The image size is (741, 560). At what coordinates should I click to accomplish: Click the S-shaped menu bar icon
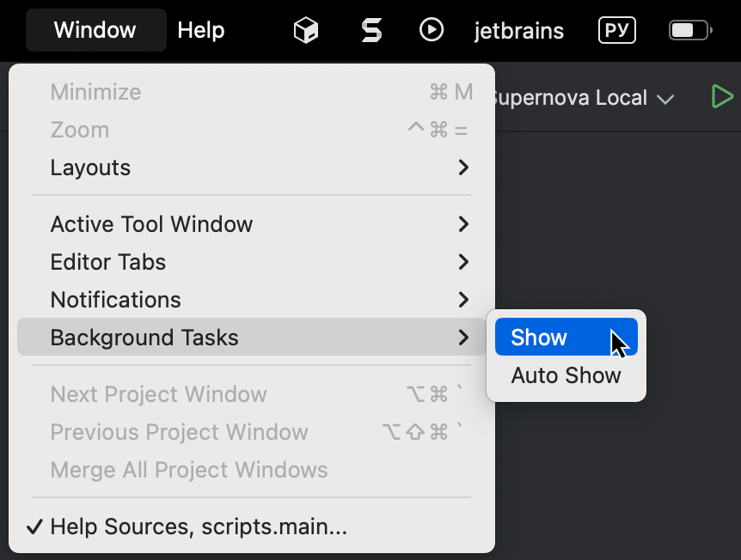pyautogui.click(x=371, y=29)
